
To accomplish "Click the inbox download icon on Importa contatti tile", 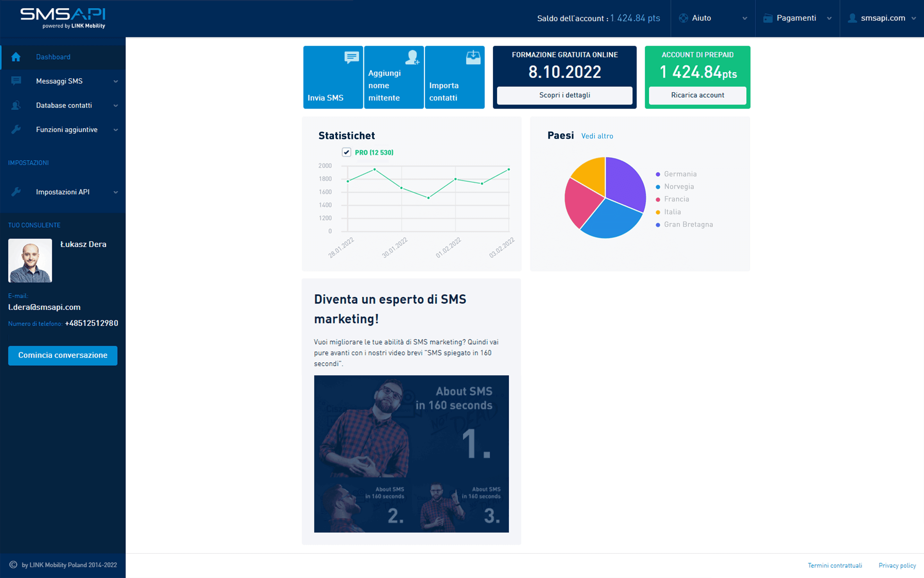I will click(x=473, y=57).
